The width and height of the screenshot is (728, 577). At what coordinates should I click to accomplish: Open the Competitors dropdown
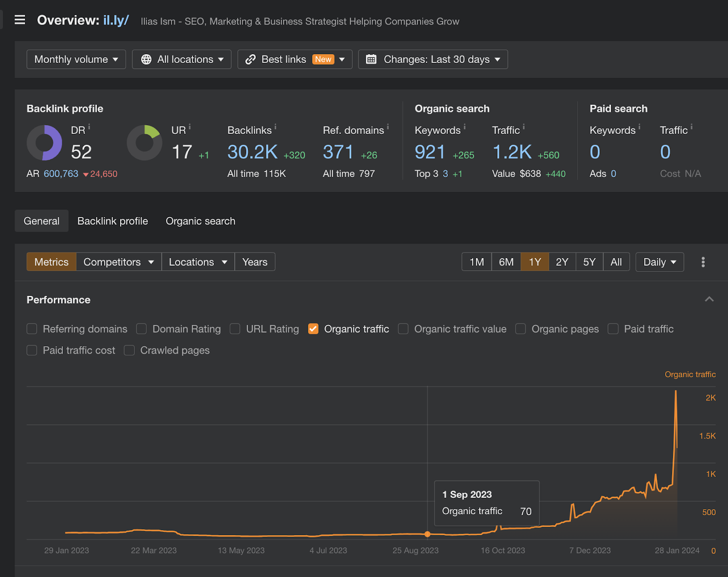(x=119, y=262)
